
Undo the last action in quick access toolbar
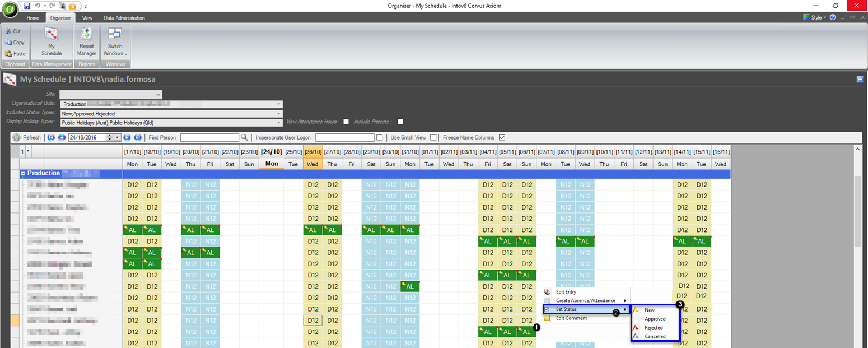(x=37, y=6)
